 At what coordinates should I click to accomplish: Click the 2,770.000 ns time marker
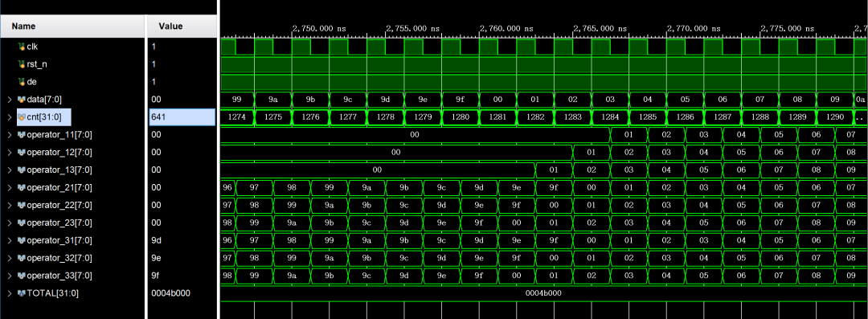point(694,28)
